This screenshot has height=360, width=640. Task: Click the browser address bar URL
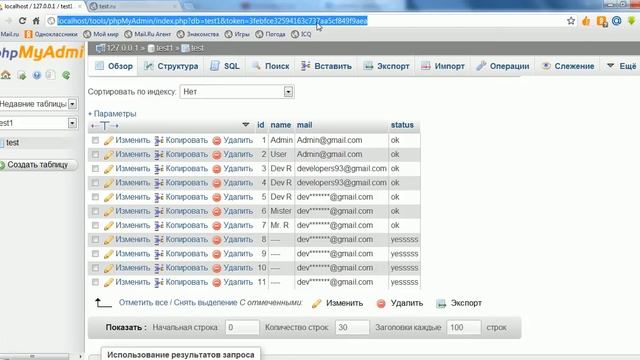[x=212, y=21]
